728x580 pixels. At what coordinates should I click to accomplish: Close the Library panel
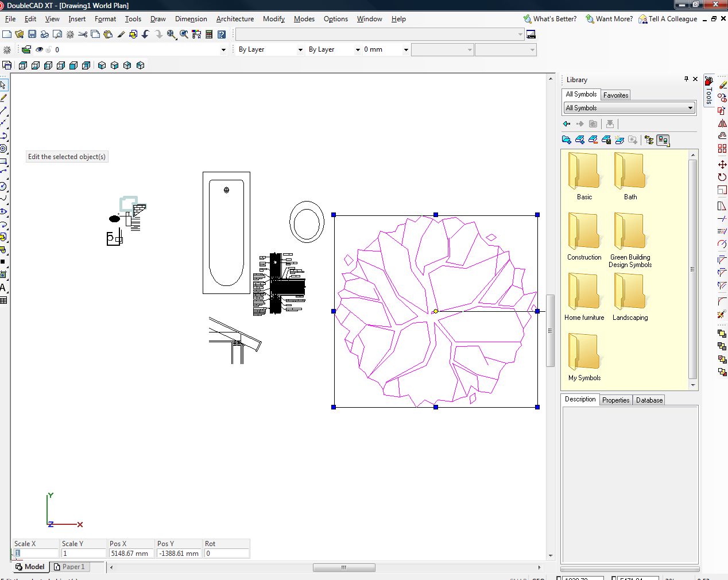pyautogui.click(x=695, y=79)
